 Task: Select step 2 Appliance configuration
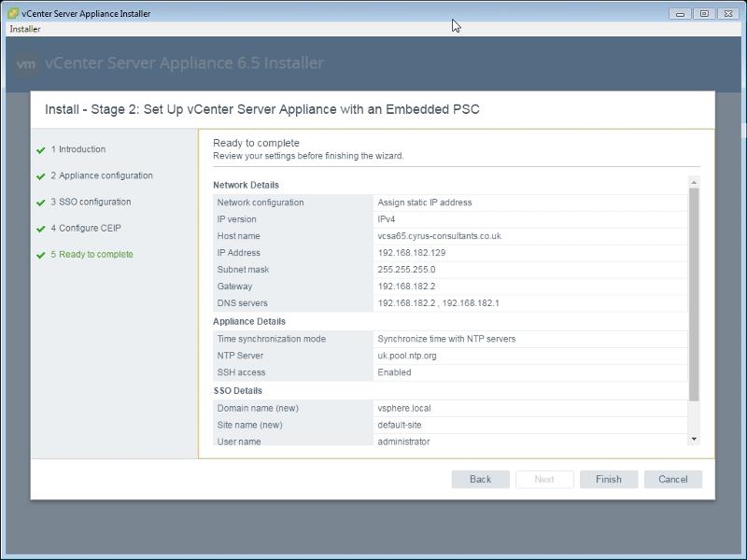(x=102, y=175)
